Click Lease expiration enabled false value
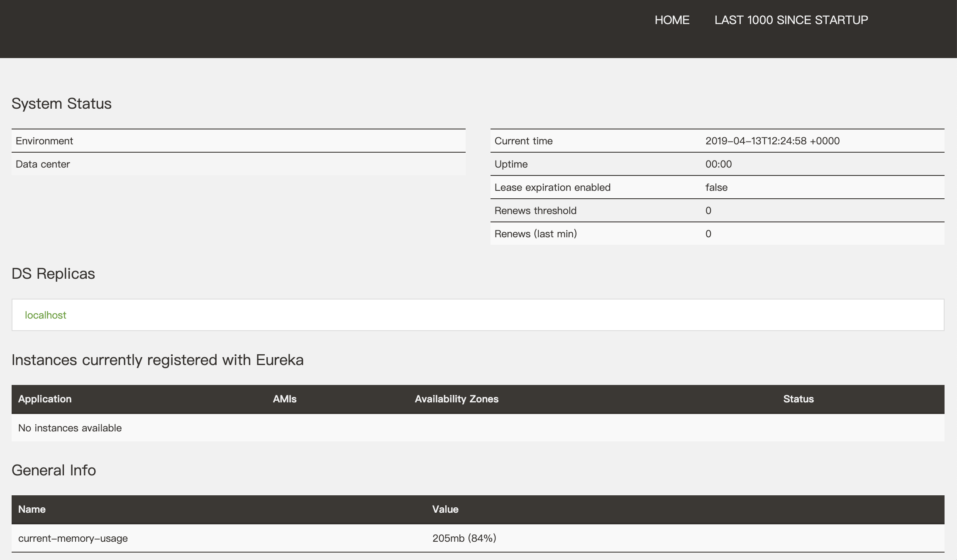The image size is (957, 560). [716, 187]
